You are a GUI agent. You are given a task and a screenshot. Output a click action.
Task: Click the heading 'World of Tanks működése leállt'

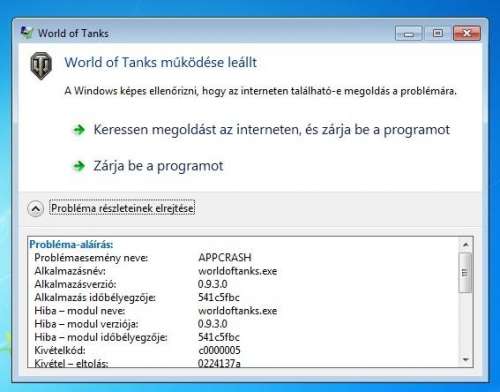pyautogui.click(x=160, y=62)
